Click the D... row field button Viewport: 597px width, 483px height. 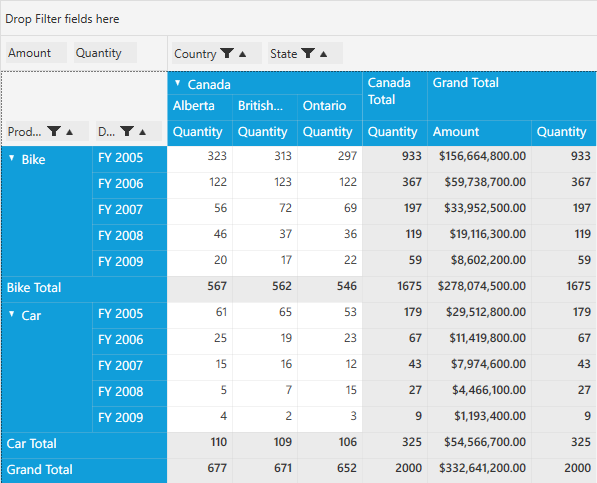(x=129, y=131)
